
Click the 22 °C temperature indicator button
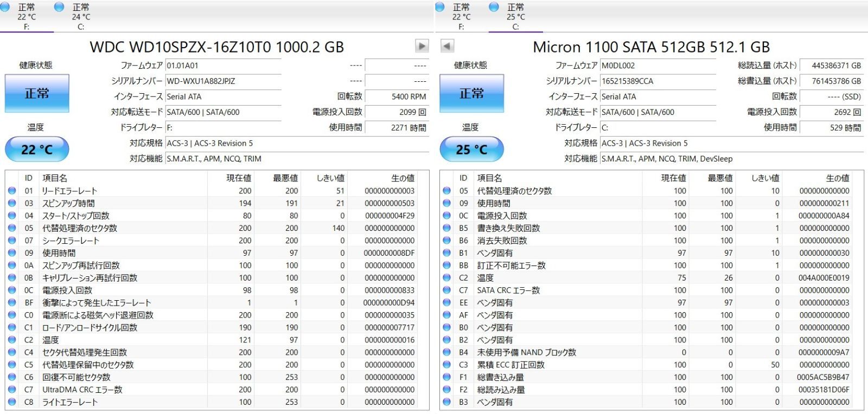tap(37, 150)
